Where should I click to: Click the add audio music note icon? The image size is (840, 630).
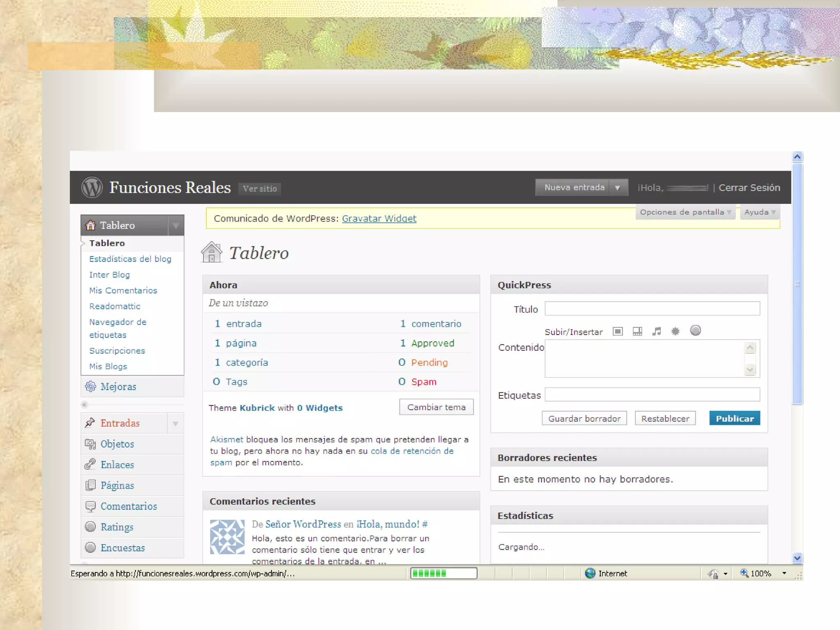click(x=656, y=331)
